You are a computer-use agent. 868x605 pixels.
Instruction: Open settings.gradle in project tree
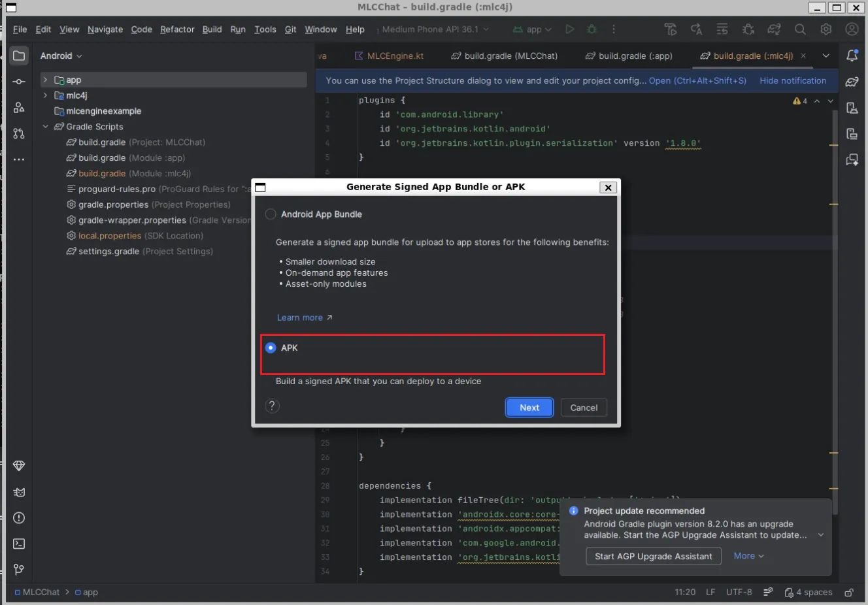point(108,252)
